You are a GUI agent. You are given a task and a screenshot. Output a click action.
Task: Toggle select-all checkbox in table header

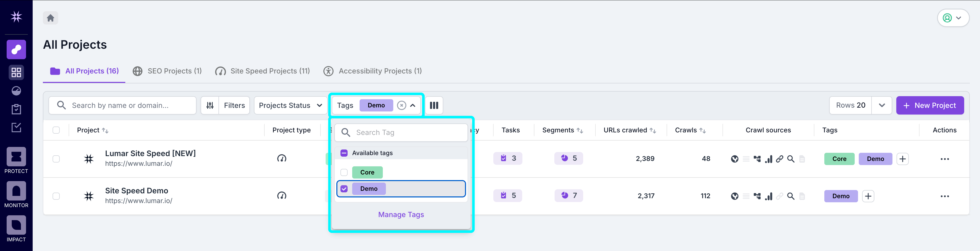(56, 130)
